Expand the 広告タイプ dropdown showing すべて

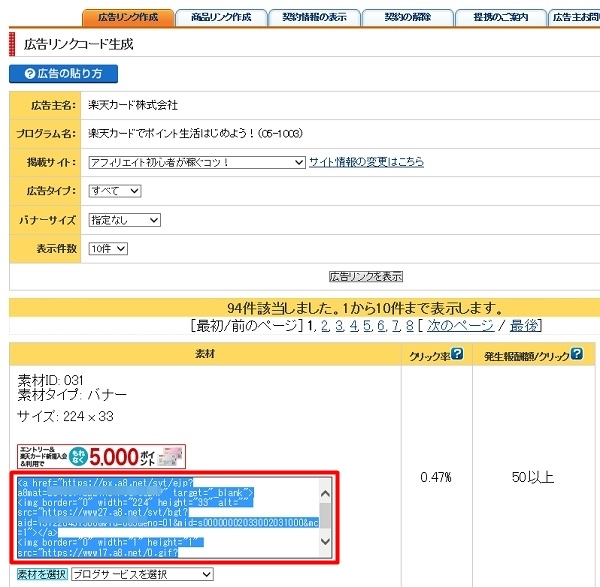tap(115, 191)
